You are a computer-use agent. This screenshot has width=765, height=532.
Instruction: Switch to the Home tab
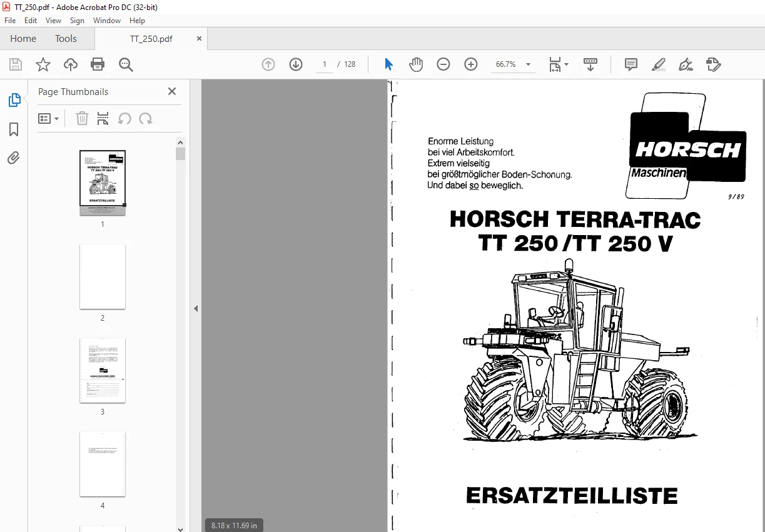pyautogui.click(x=23, y=38)
